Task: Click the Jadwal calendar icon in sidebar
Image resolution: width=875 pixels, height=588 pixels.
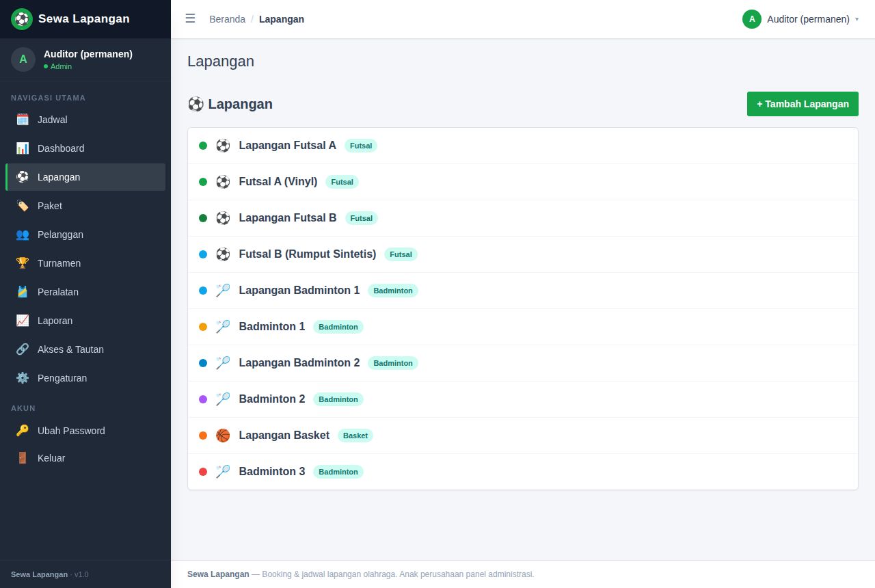Action: pos(23,120)
